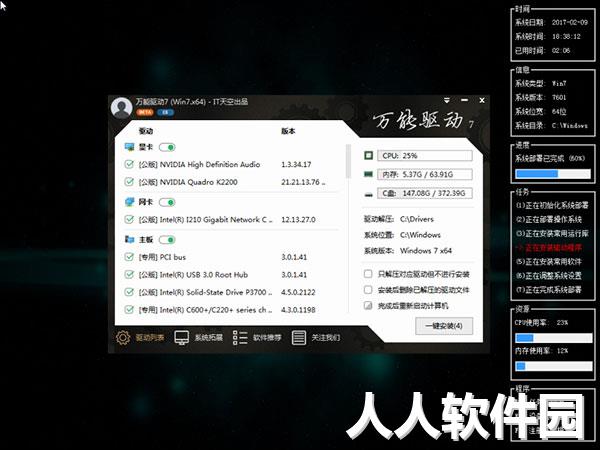Click the red 正在安装驱动程序 task
This screenshot has width=600, height=450.
point(549,247)
